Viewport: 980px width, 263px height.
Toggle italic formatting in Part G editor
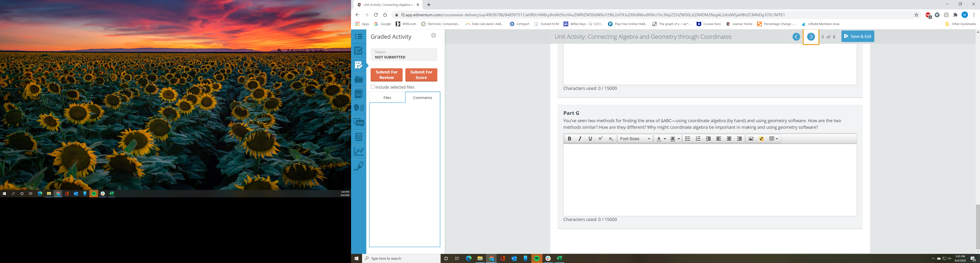pos(580,139)
